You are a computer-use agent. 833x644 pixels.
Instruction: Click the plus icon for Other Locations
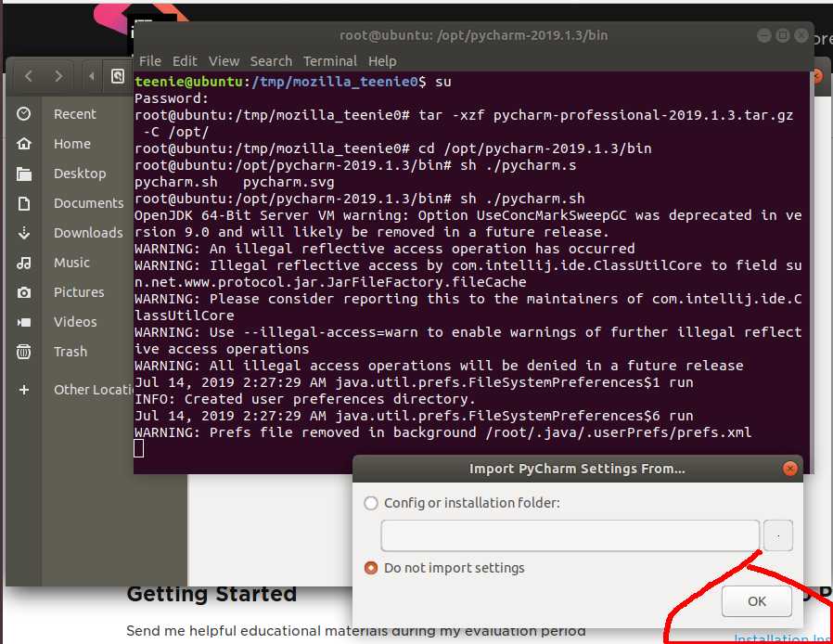(x=24, y=390)
